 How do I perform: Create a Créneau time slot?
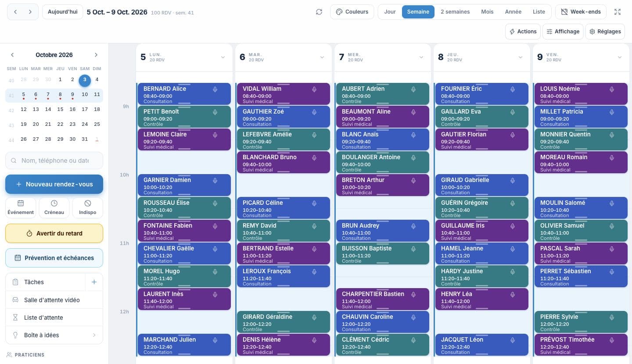tap(54, 208)
